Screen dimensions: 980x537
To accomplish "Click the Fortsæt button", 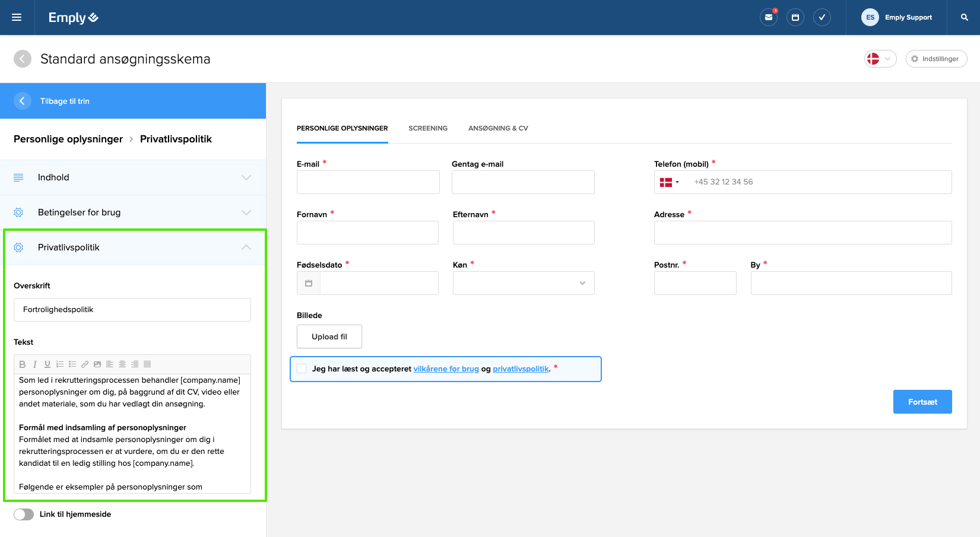I will (922, 402).
